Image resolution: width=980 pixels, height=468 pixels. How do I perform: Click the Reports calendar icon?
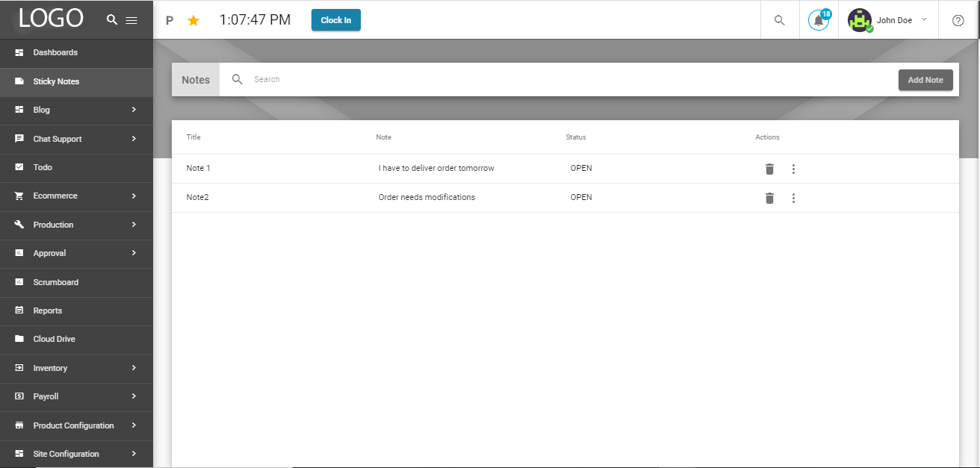click(19, 311)
